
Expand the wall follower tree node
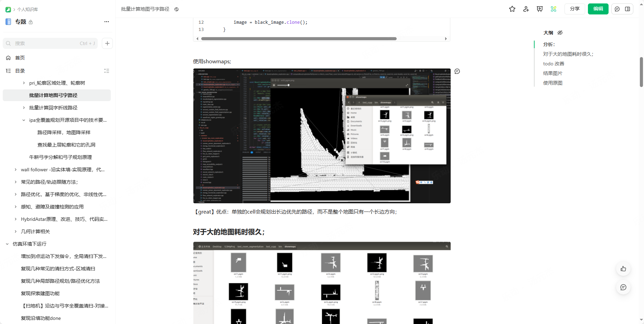pos(15,170)
